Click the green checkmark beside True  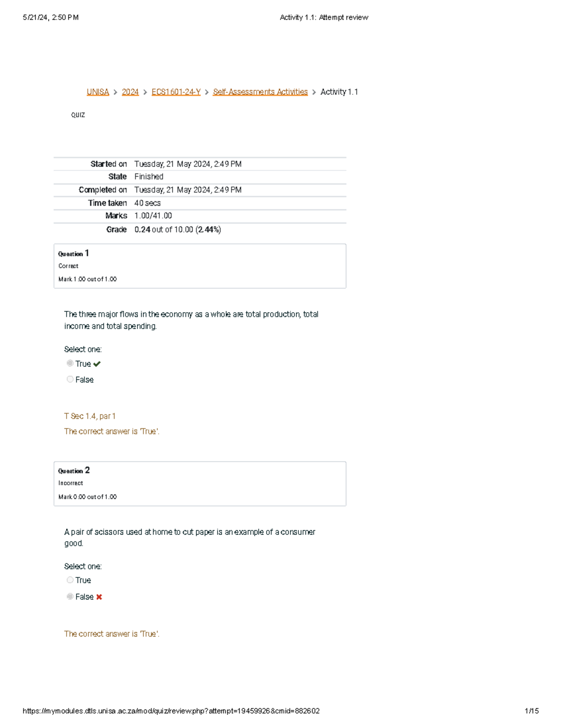(97, 364)
